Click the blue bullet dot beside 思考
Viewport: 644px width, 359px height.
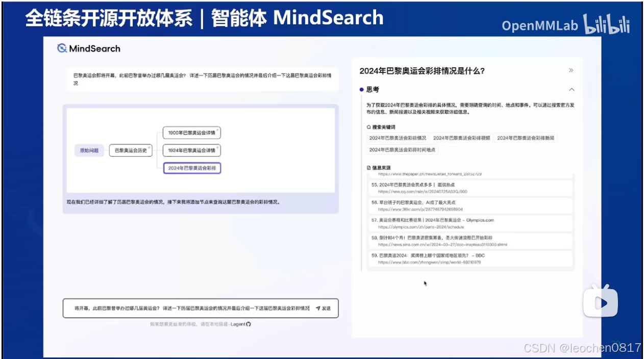362,89
